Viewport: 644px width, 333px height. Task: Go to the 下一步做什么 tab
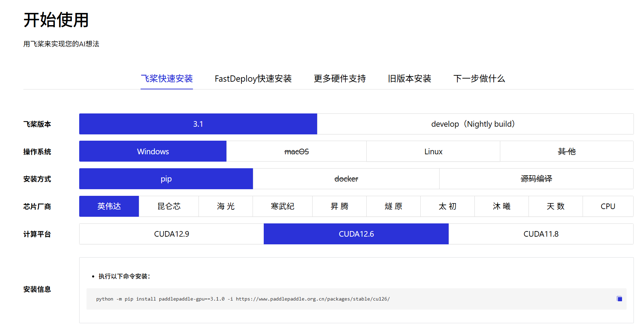[x=479, y=79]
